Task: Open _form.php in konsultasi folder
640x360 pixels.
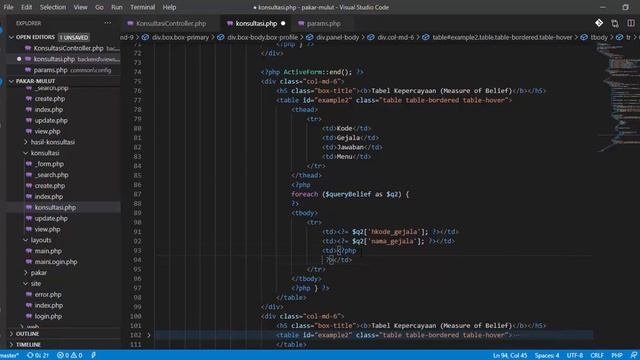Action: click(49, 164)
